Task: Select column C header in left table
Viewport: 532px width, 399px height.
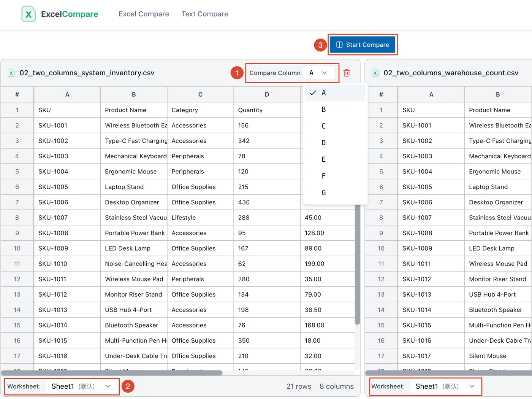Action: [200, 94]
